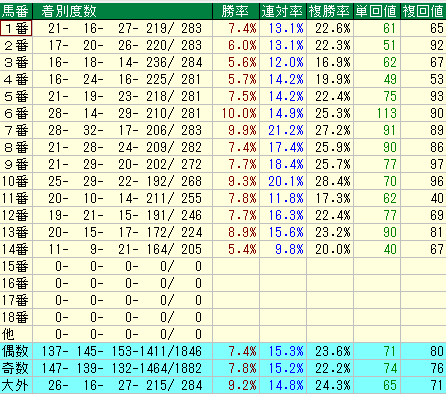Viewport: 446px width, 394px height.
Task: Click the 40 複回値 value for 11番
Action: (x=437, y=198)
